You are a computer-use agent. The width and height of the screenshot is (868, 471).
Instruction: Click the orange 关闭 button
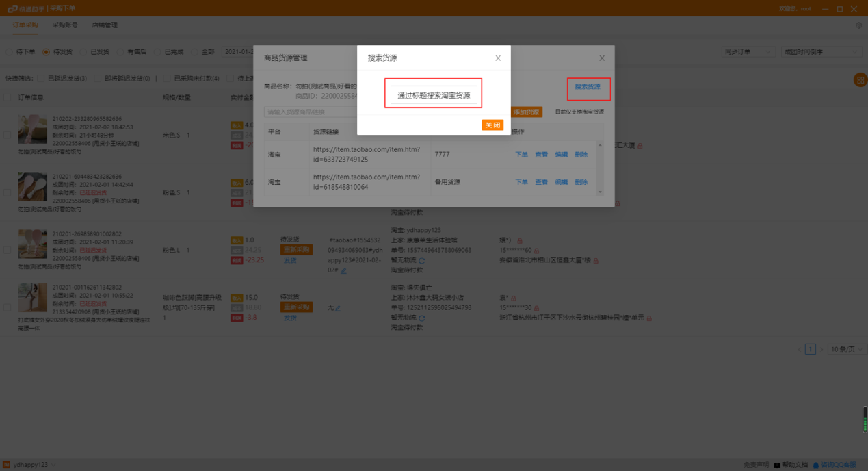point(492,125)
